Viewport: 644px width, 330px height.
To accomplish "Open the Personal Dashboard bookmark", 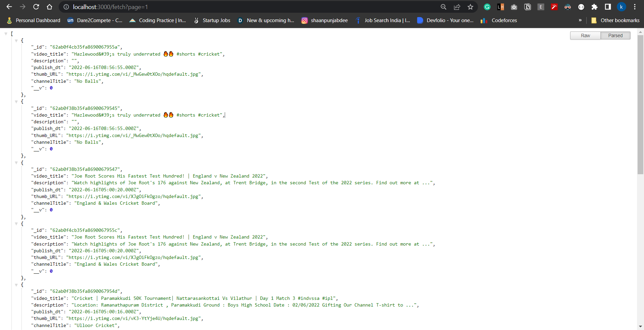I will click(34, 20).
